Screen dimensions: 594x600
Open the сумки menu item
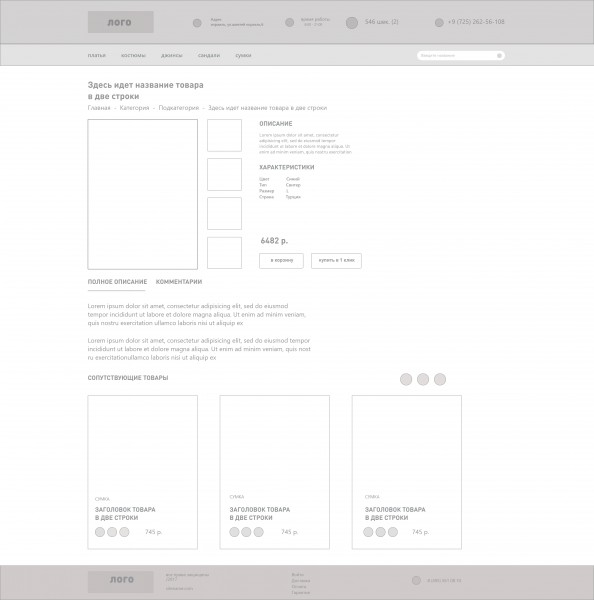(243, 55)
